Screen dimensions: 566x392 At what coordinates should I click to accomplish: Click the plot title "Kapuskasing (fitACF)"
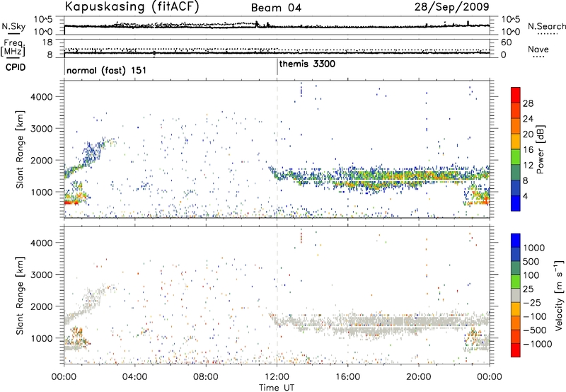tap(132, 7)
